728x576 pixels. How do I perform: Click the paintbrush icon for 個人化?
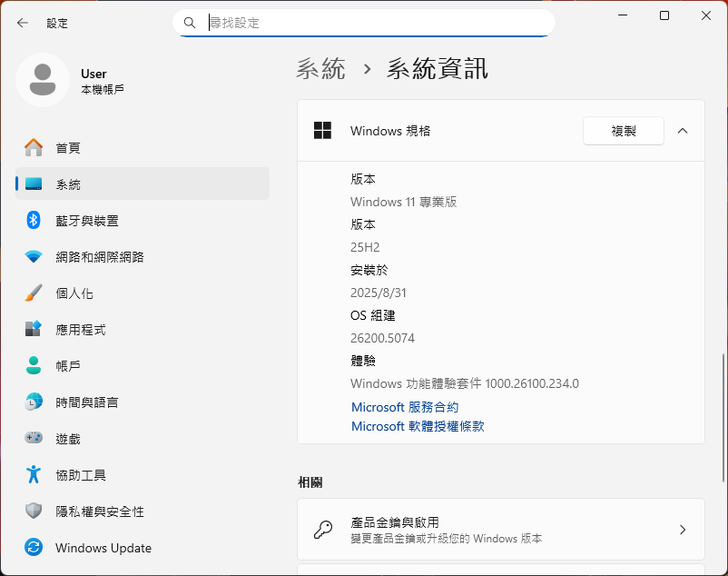34,293
